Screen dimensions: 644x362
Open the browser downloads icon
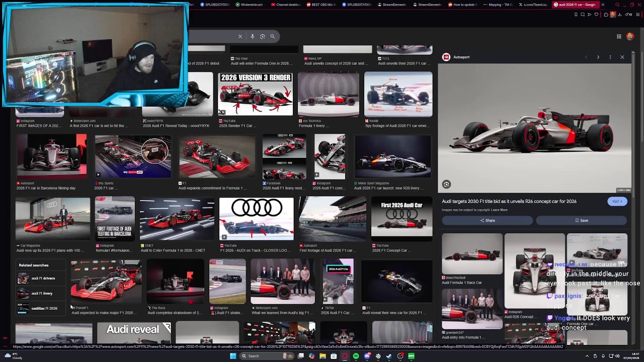pos(619,15)
